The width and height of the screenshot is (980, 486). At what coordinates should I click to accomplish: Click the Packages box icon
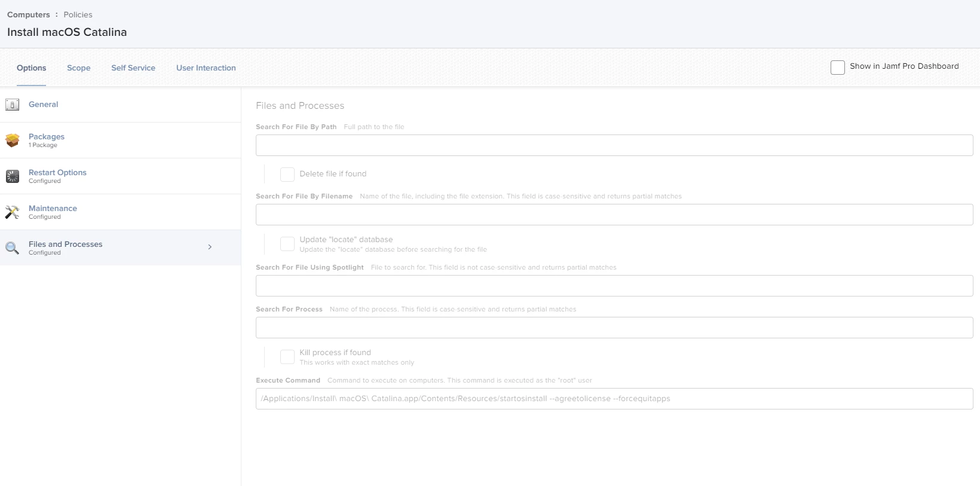click(x=12, y=140)
